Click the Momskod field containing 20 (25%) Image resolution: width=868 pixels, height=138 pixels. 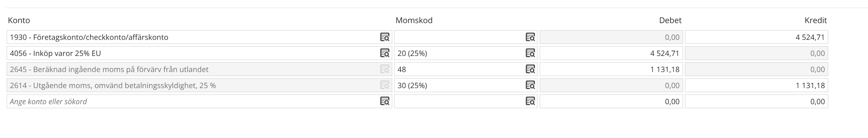458,53
